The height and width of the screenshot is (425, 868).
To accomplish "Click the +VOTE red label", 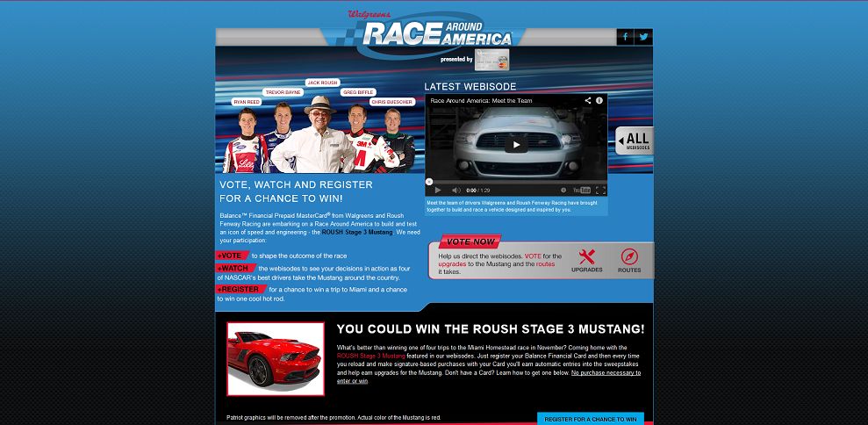I will point(232,256).
